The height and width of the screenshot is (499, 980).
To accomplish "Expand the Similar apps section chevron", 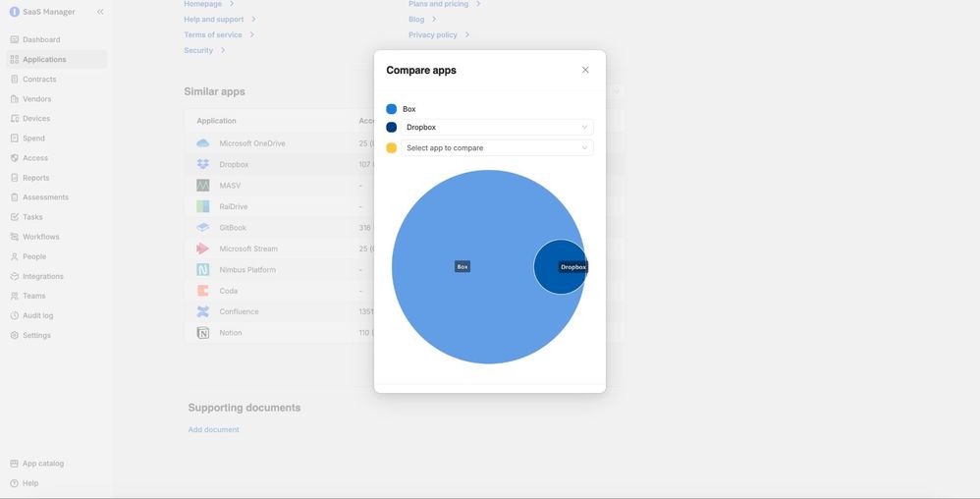I will click(x=617, y=91).
